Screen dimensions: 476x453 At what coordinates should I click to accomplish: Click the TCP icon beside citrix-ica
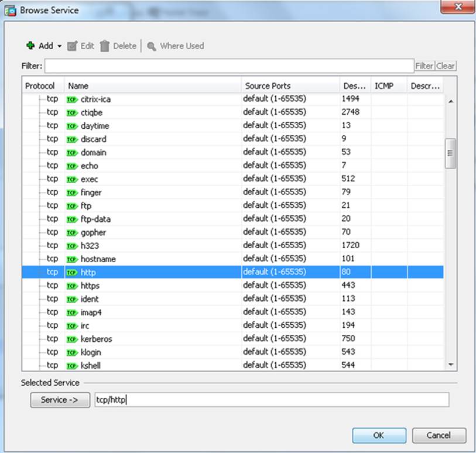click(72, 99)
